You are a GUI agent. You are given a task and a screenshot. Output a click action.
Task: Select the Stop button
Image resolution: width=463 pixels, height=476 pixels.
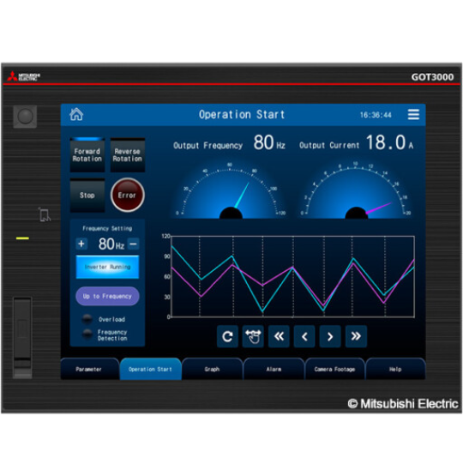pos(87,196)
